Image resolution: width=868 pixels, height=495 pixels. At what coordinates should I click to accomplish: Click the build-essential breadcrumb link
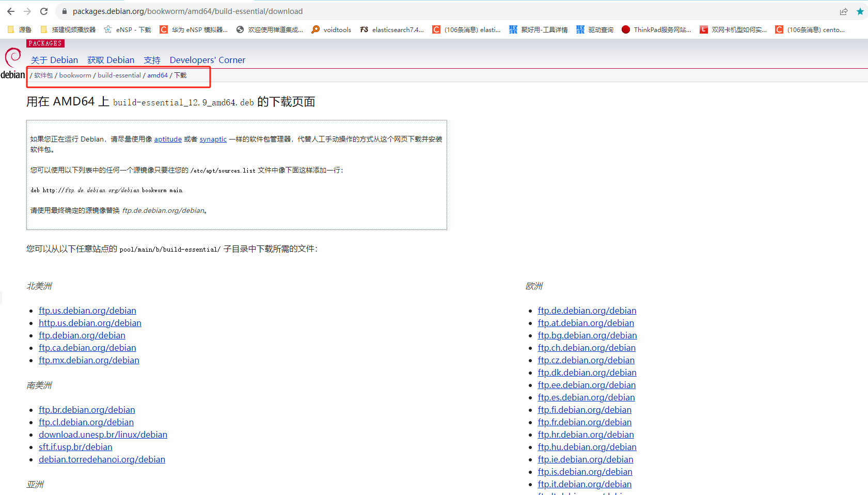(x=119, y=75)
